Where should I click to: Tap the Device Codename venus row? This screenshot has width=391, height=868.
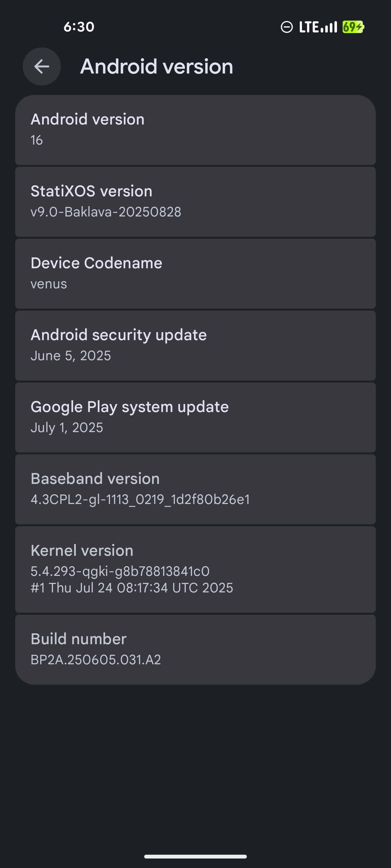195,274
